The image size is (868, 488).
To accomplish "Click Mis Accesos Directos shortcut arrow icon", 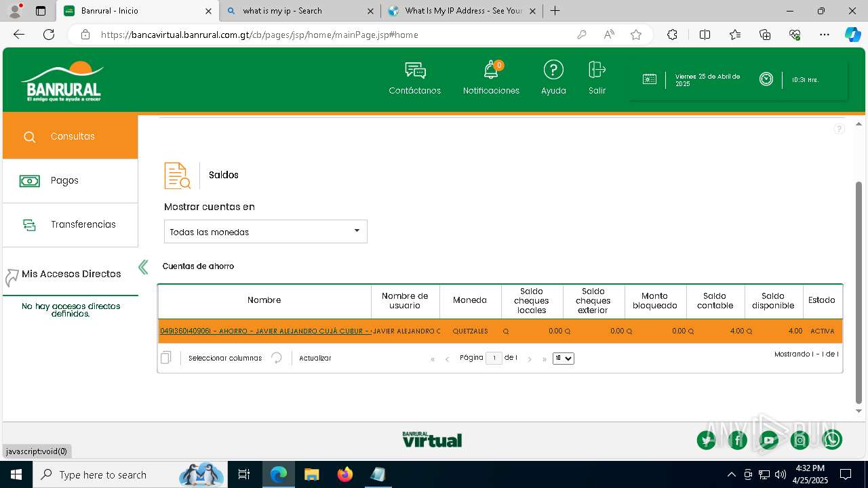I will click(x=12, y=278).
